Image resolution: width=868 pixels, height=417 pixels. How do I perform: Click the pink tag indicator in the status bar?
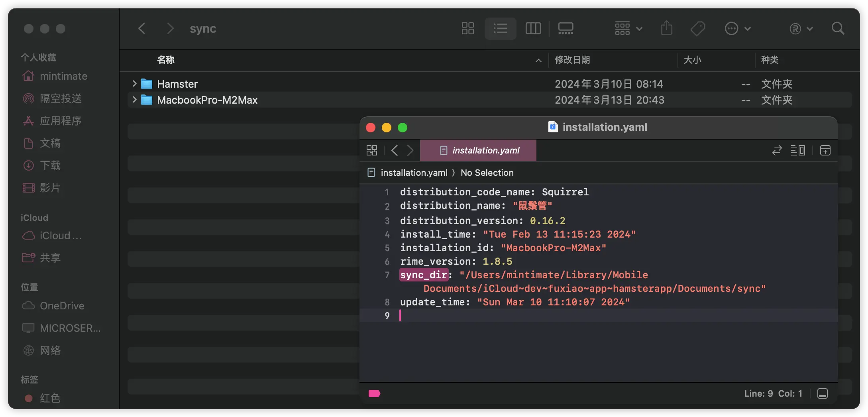pos(374,393)
